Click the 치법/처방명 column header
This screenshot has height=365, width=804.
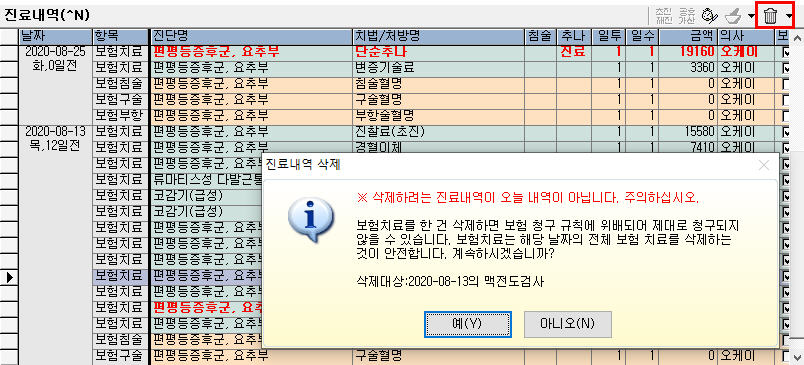[x=438, y=36]
